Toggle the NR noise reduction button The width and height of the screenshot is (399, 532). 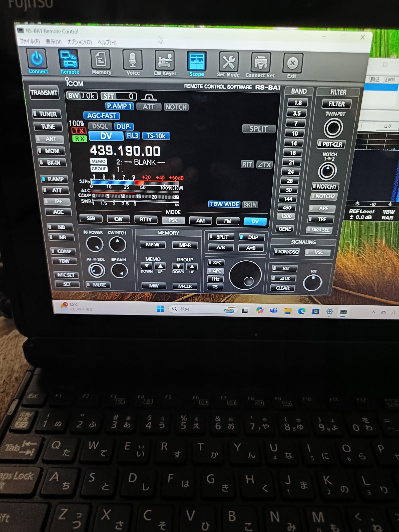62,237
